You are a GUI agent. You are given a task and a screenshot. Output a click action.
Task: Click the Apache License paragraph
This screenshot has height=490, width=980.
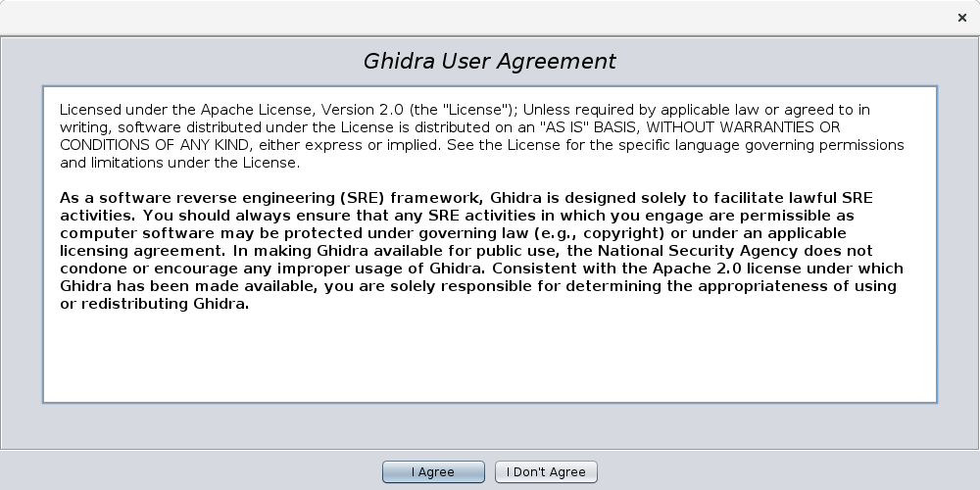(x=461, y=135)
